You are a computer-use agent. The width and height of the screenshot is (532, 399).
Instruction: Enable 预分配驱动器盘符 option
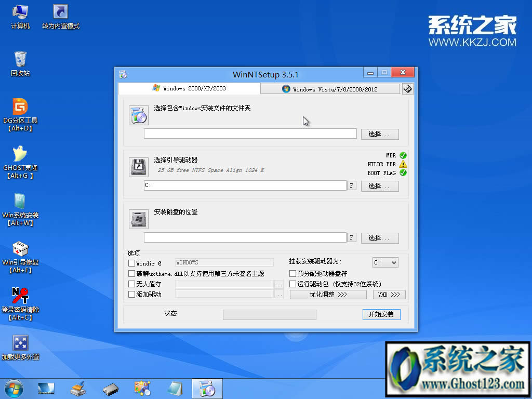[x=292, y=273]
